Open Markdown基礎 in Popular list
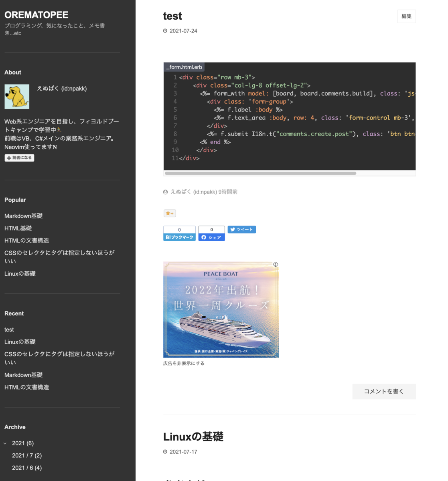Viewport: 448px width, 481px height. click(24, 216)
